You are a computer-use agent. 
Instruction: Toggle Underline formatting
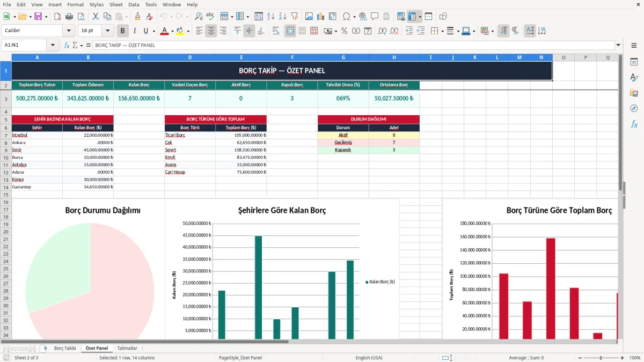[145, 31]
